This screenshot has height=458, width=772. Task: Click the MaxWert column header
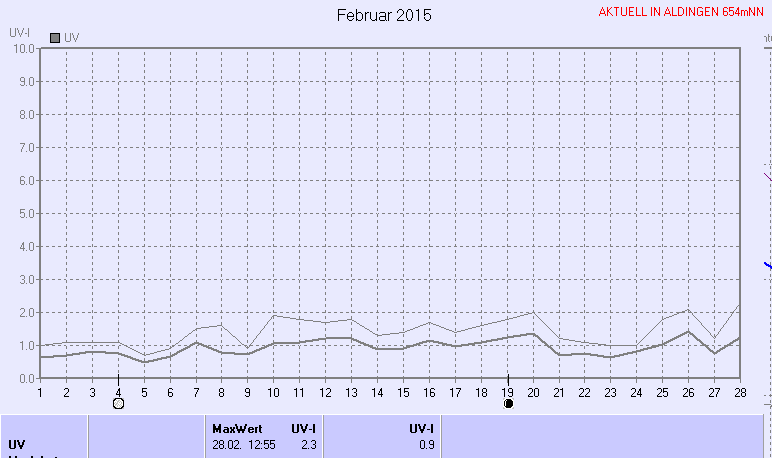click(x=237, y=428)
